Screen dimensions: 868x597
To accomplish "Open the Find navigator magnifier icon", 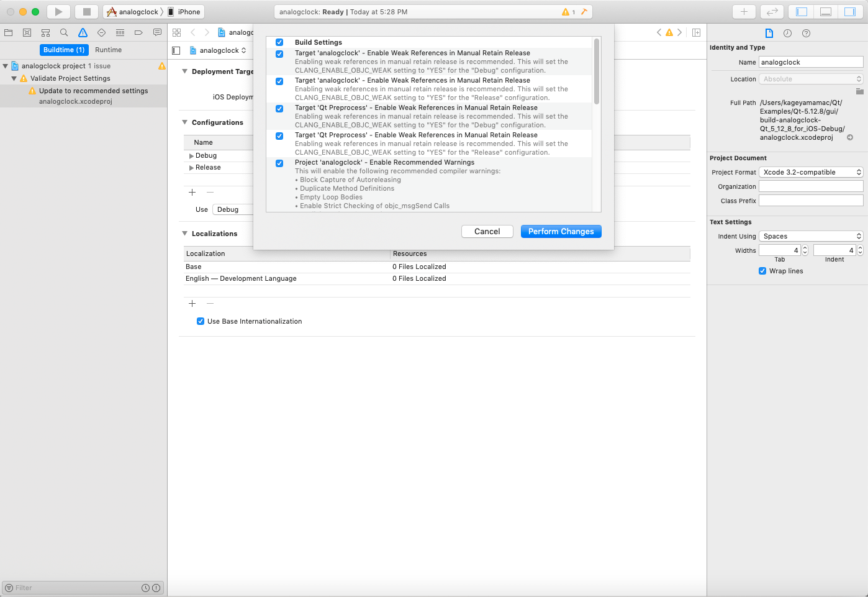I will (64, 32).
